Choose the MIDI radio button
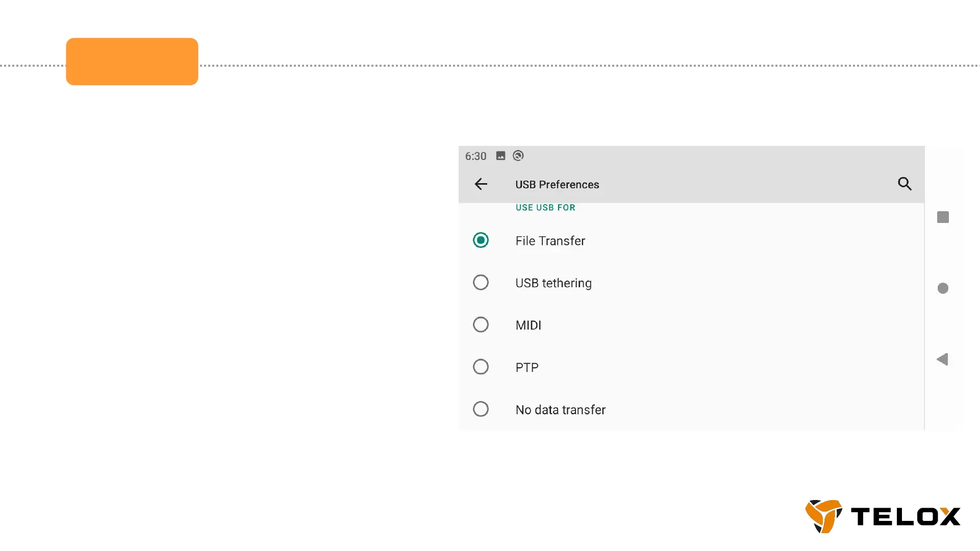The height and width of the screenshot is (551, 980). 481,325
